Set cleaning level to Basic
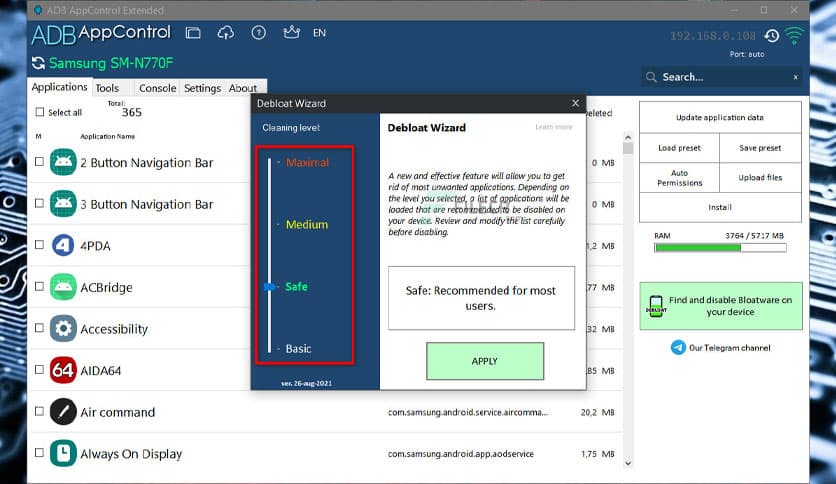 coord(298,349)
